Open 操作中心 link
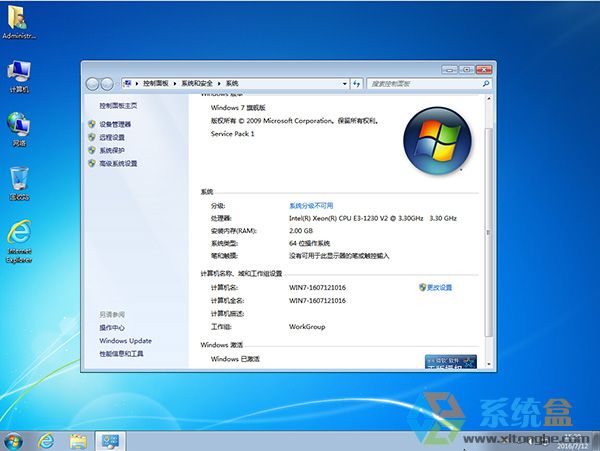Image resolution: width=600 pixels, height=451 pixels. point(112,328)
